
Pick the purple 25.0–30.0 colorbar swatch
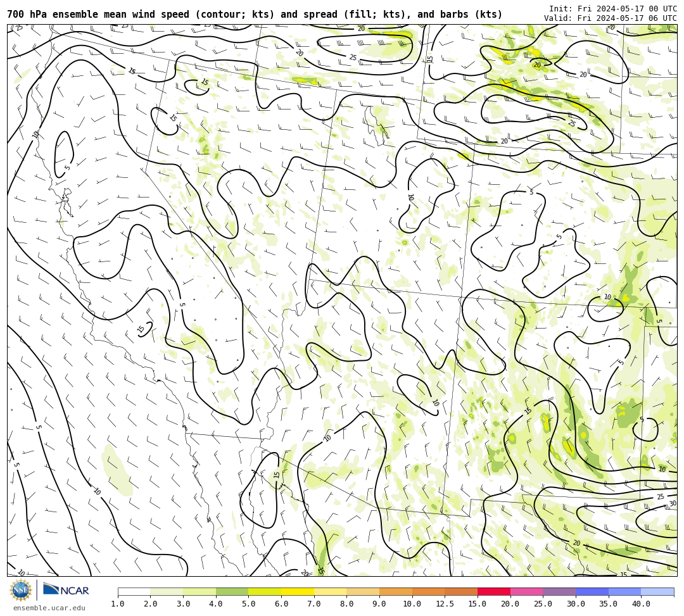pyautogui.click(x=559, y=591)
